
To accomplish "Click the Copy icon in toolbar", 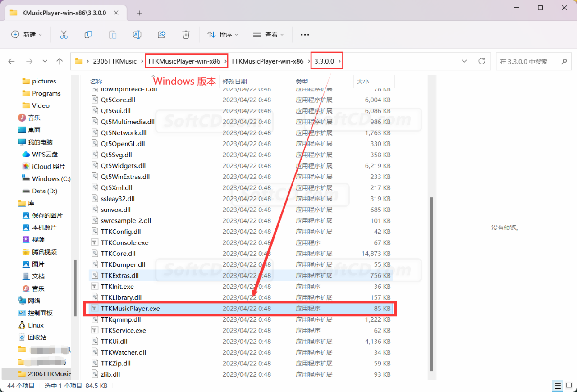I will pos(88,35).
